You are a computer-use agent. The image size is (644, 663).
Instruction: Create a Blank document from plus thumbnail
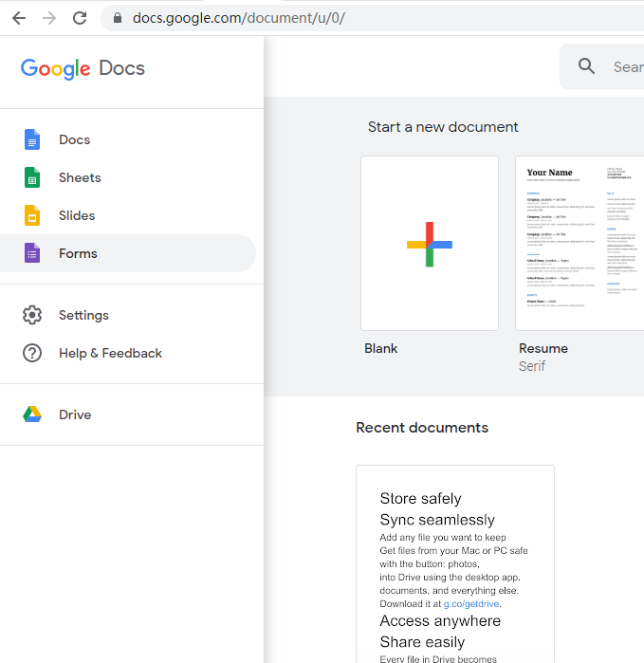pos(430,244)
